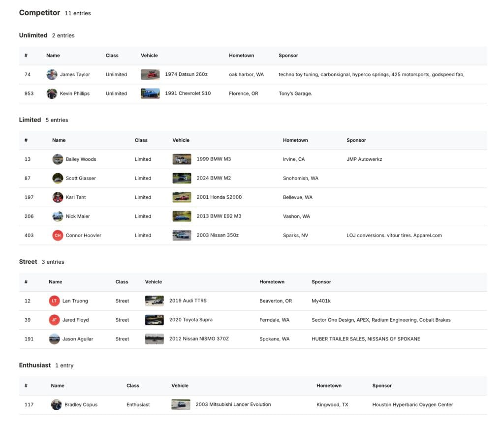
Task: Select the name Connor Hoovler
Action: coord(84,236)
